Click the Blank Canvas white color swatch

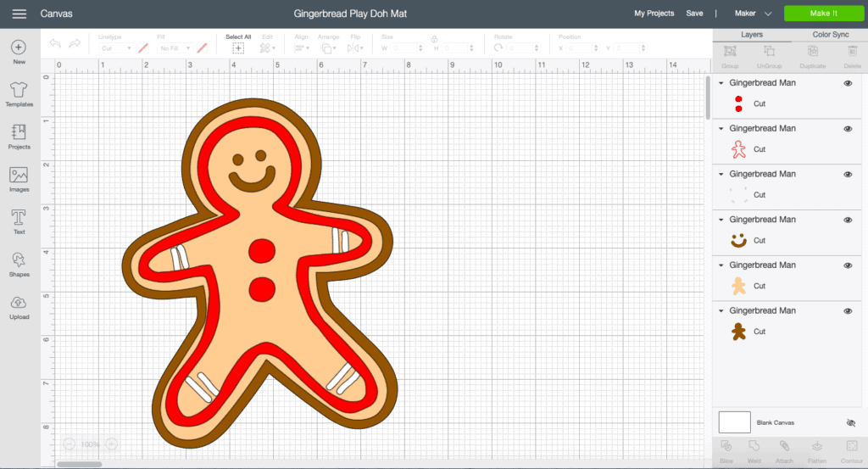(x=734, y=422)
